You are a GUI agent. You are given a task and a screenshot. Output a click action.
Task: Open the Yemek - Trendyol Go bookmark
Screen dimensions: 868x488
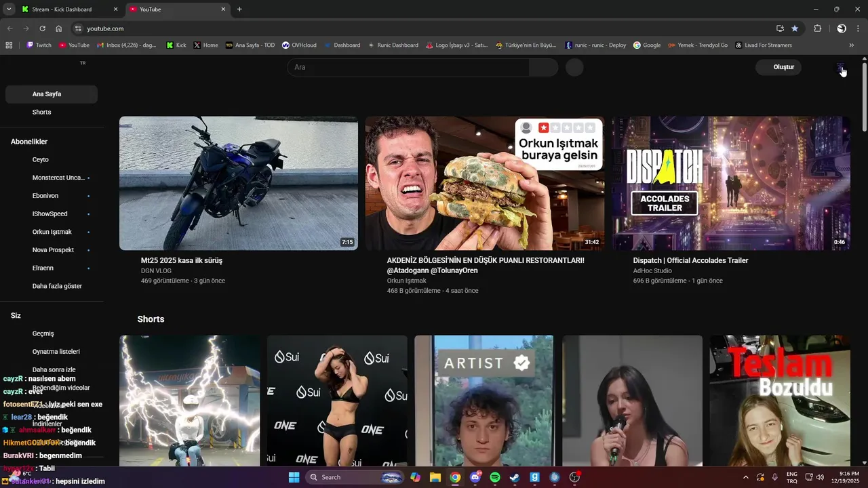coord(698,45)
